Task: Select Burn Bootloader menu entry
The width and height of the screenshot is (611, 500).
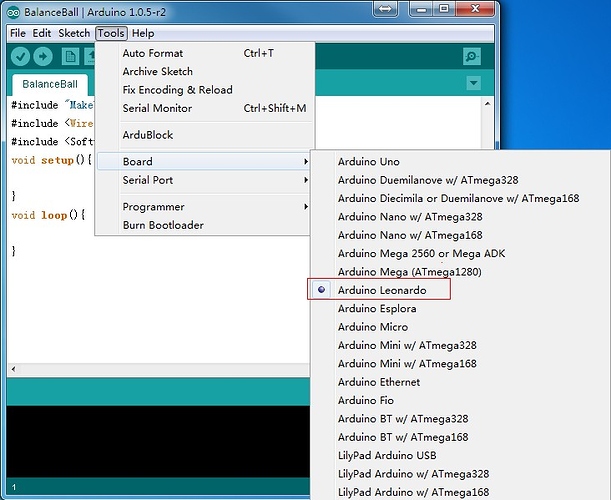Action: click(x=203, y=225)
